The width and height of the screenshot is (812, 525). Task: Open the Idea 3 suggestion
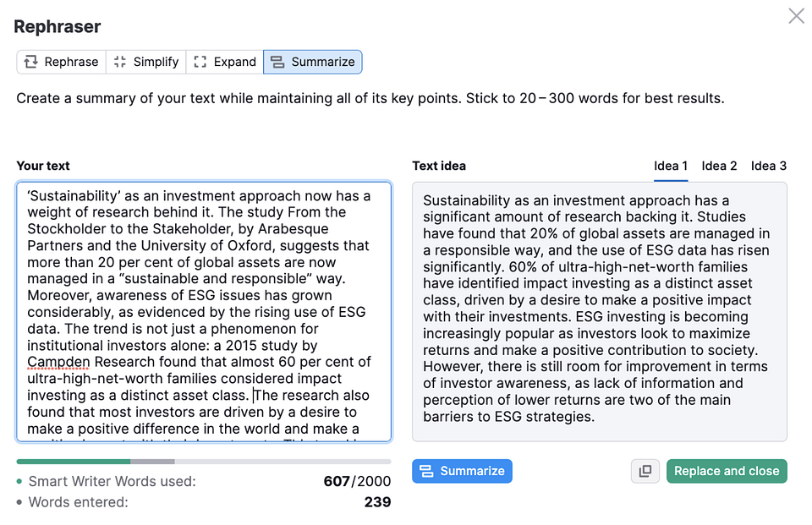pyautogui.click(x=769, y=167)
